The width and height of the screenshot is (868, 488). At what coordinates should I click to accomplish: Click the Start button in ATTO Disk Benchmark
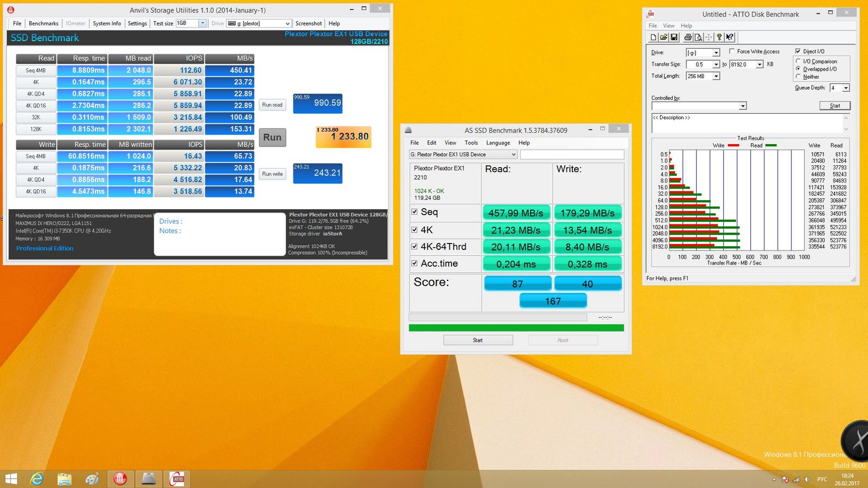[x=835, y=106]
